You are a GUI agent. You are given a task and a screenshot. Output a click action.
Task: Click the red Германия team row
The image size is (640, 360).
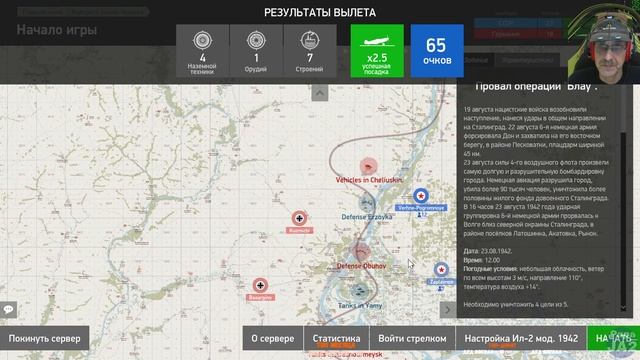(518, 34)
